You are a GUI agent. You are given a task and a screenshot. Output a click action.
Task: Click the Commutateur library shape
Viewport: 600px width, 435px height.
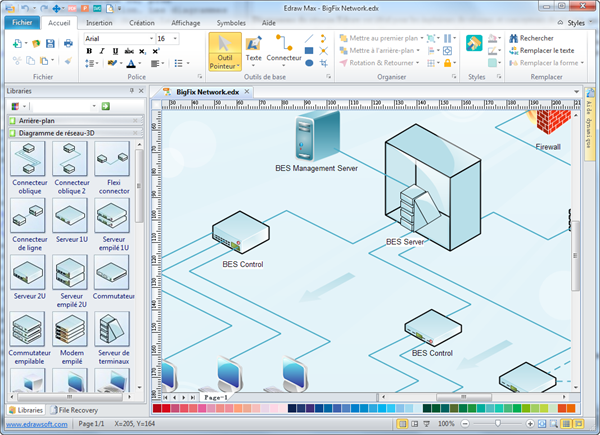(113, 277)
